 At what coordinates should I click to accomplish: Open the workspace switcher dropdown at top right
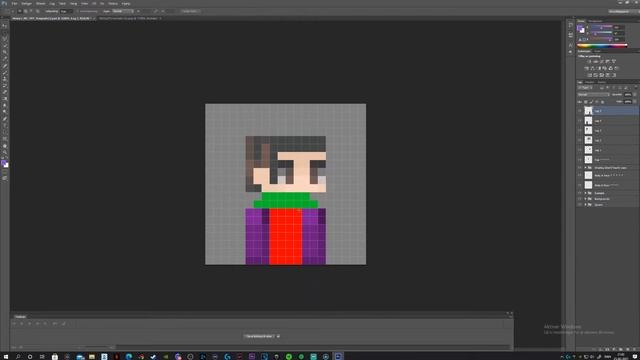pyautogui.click(x=623, y=11)
